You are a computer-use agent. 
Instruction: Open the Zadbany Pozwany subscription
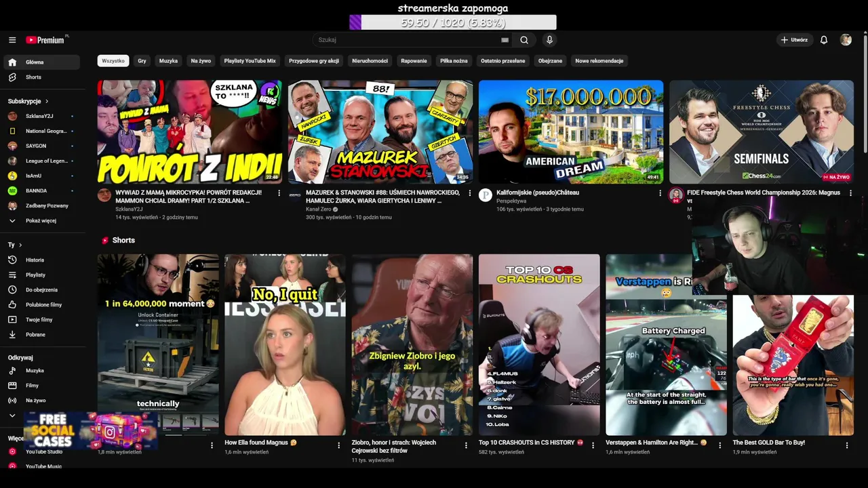41,206
